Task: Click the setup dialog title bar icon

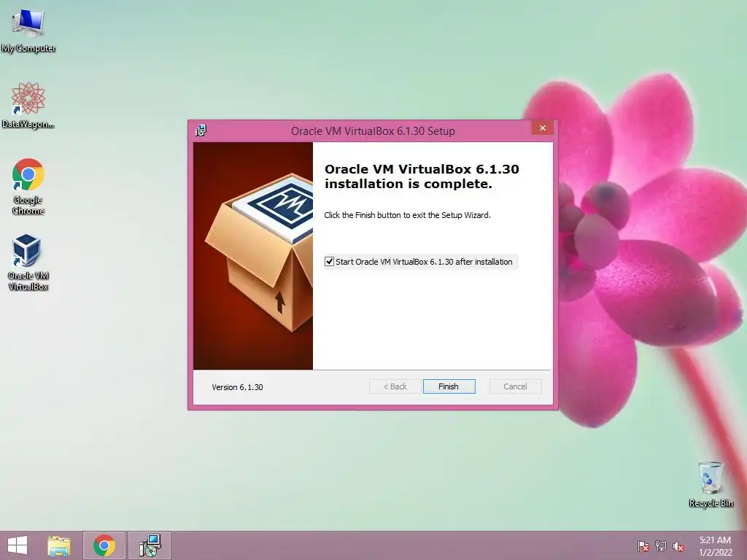Action: pyautogui.click(x=201, y=131)
